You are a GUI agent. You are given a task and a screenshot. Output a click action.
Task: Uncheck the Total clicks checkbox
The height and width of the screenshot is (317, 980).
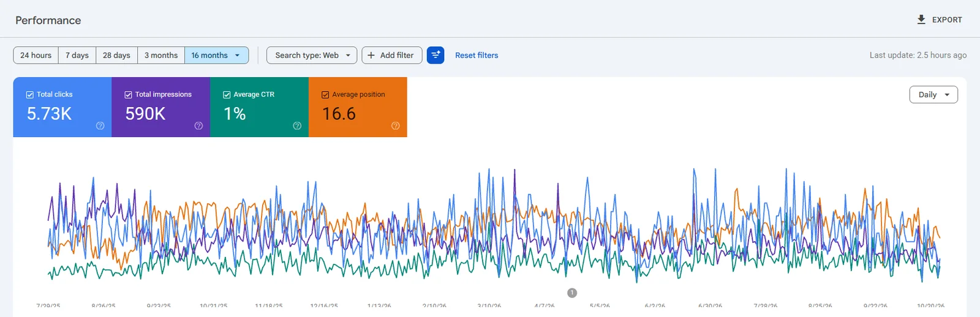point(30,95)
